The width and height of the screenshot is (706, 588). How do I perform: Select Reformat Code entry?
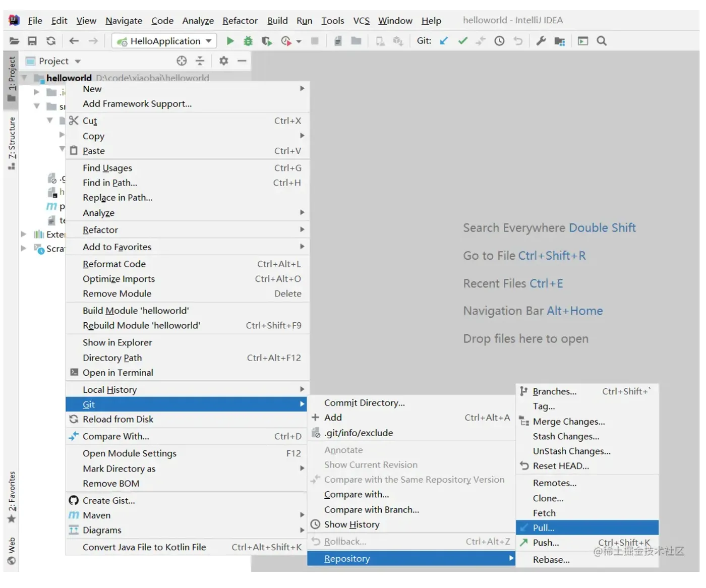pyautogui.click(x=188, y=264)
